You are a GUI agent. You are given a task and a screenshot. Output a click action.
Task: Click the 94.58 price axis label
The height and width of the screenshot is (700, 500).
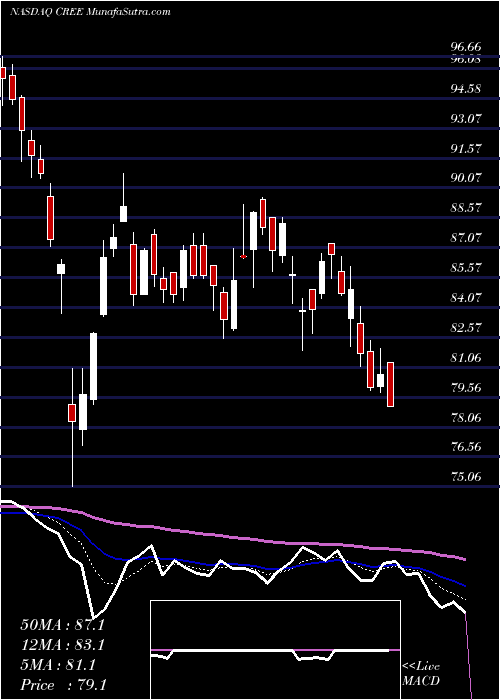point(465,88)
